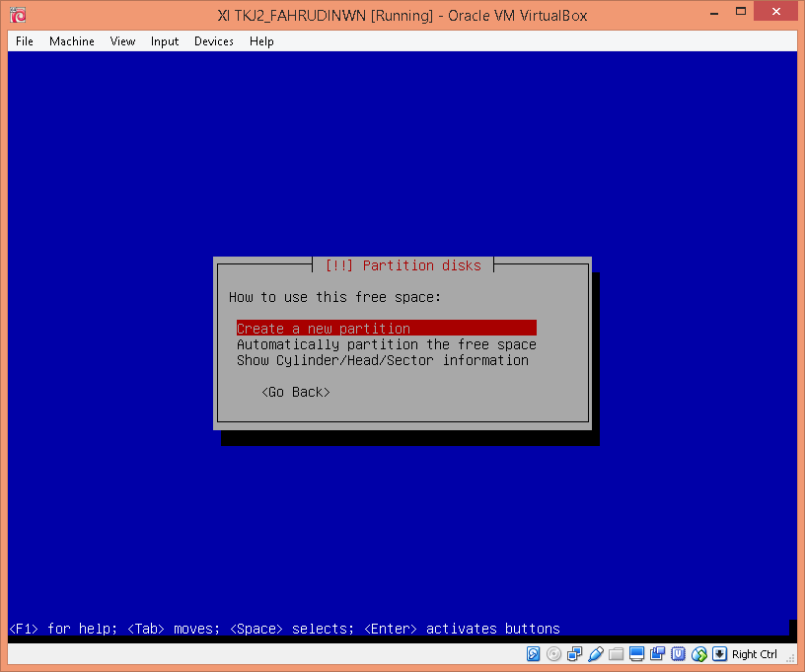805x672 pixels.
Task: Select Create a new partition option
Action: click(x=386, y=328)
